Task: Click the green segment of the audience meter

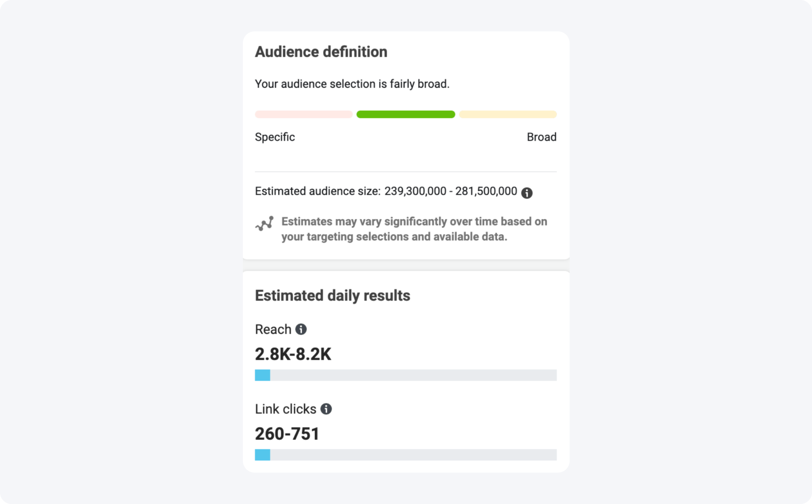Action: pyautogui.click(x=405, y=114)
